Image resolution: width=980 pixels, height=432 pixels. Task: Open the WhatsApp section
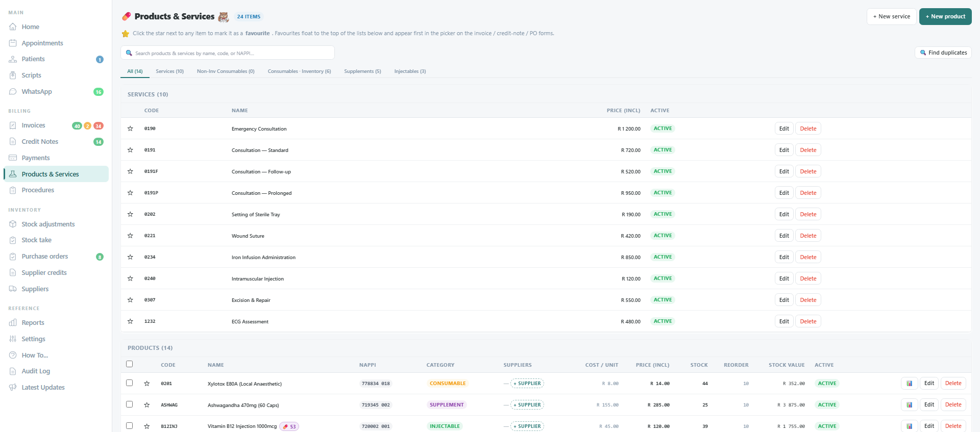pyautogui.click(x=56, y=92)
